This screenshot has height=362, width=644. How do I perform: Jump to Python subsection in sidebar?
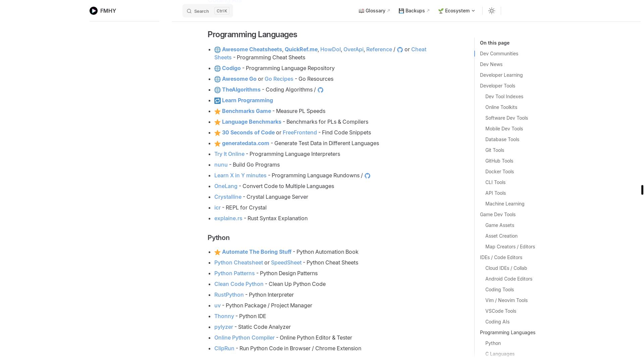(493, 343)
